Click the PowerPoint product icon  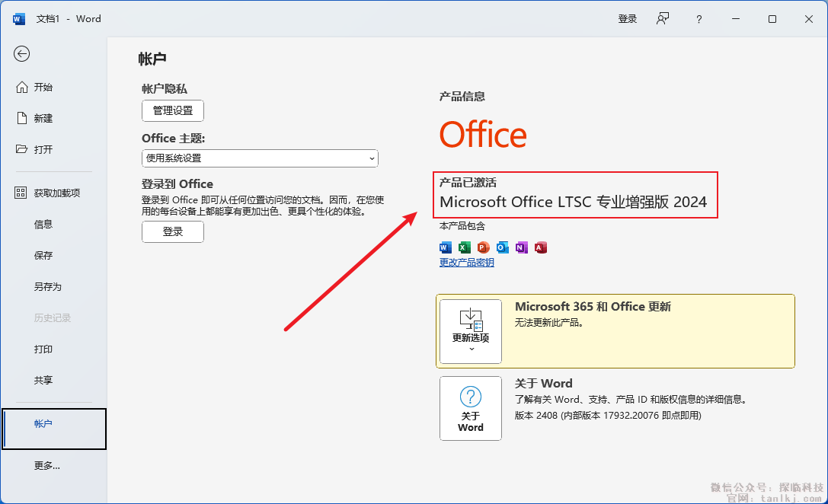[483, 247]
